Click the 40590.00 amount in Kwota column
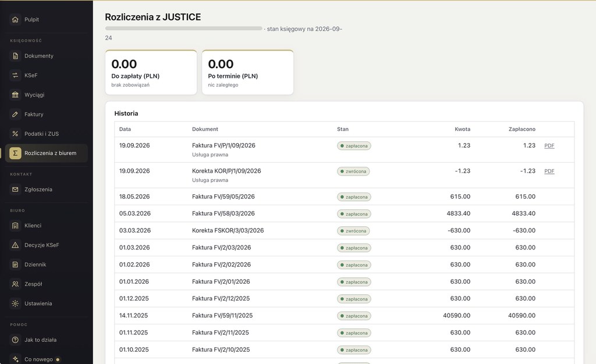The width and height of the screenshot is (596, 364). 456,315
